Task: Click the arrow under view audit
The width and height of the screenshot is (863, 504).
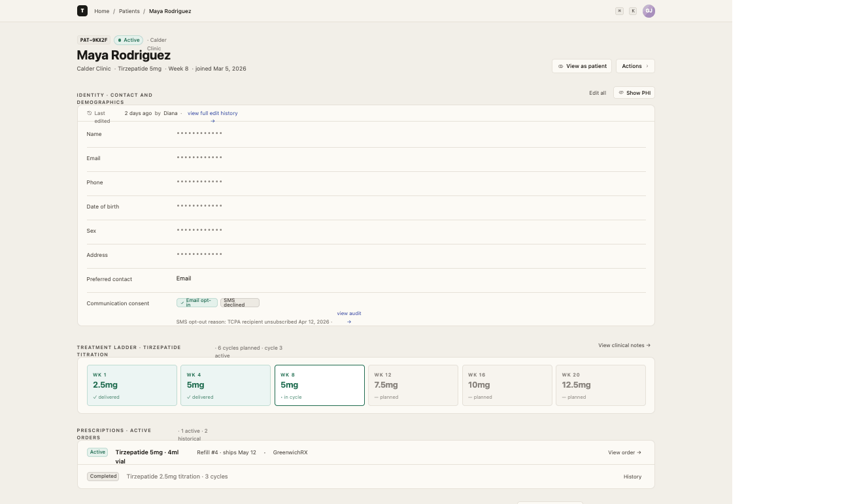Action: [349, 322]
